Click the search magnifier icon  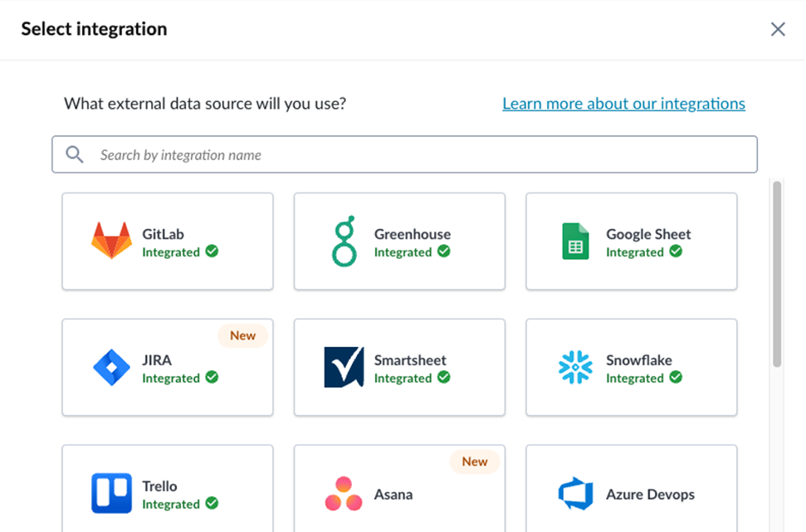click(75, 154)
